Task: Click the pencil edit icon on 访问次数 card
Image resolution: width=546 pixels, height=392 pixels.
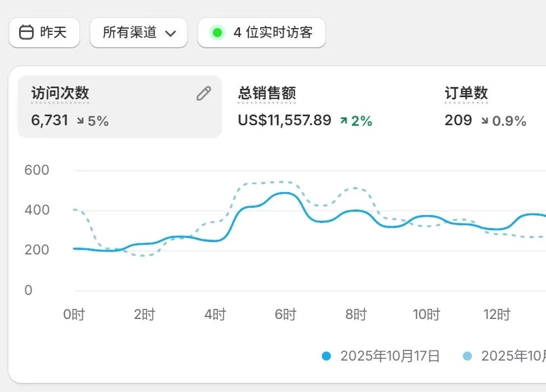Action: pos(203,93)
